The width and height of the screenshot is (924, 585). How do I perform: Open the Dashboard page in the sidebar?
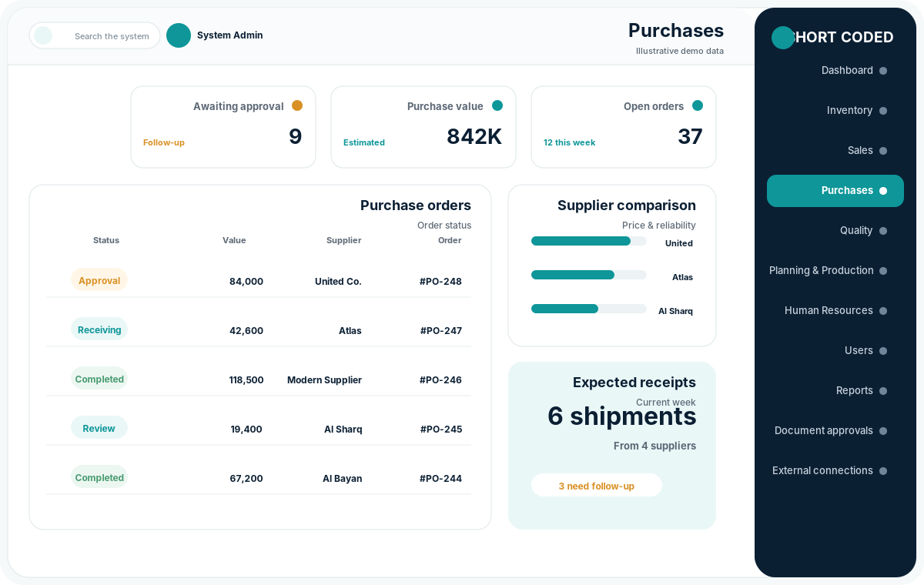click(x=835, y=70)
